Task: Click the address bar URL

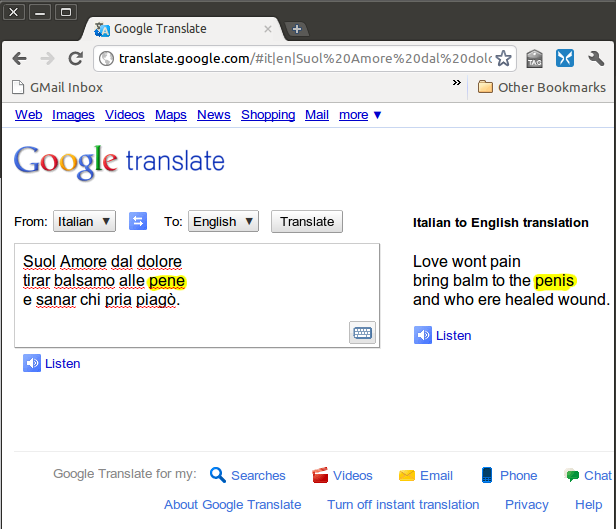Action: click(305, 59)
